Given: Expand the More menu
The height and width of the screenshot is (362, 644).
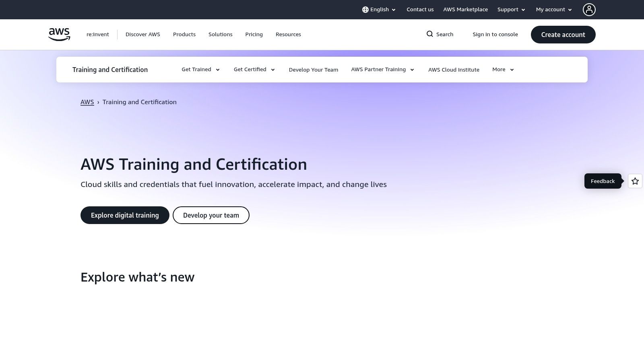Looking at the screenshot, I should pos(502,69).
